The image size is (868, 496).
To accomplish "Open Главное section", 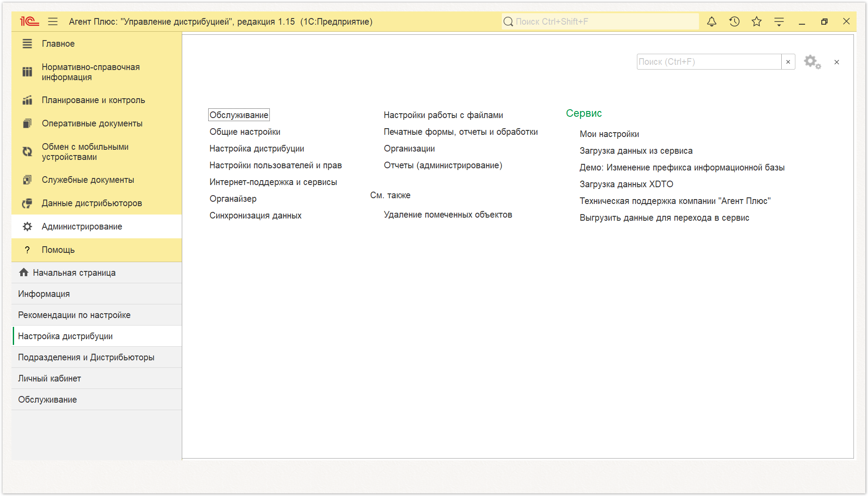I will point(97,44).
